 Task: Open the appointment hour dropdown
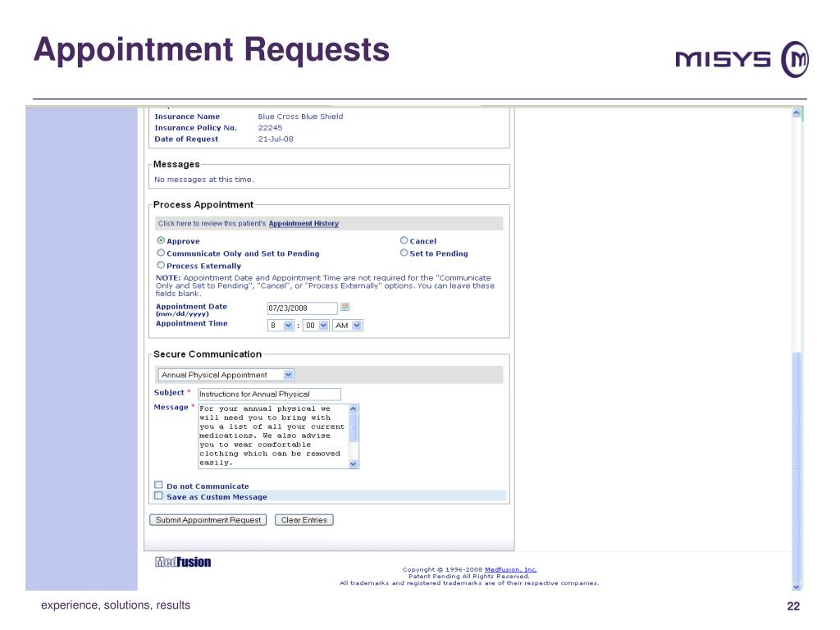[x=281, y=325]
